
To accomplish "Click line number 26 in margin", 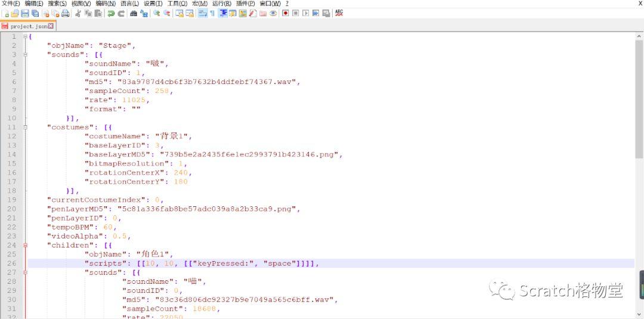I will coord(12,263).
